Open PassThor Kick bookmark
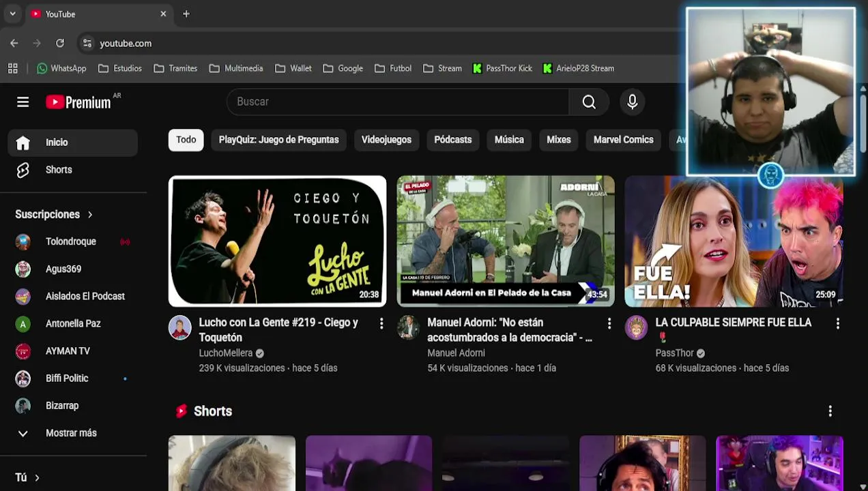 pos(502,68)
